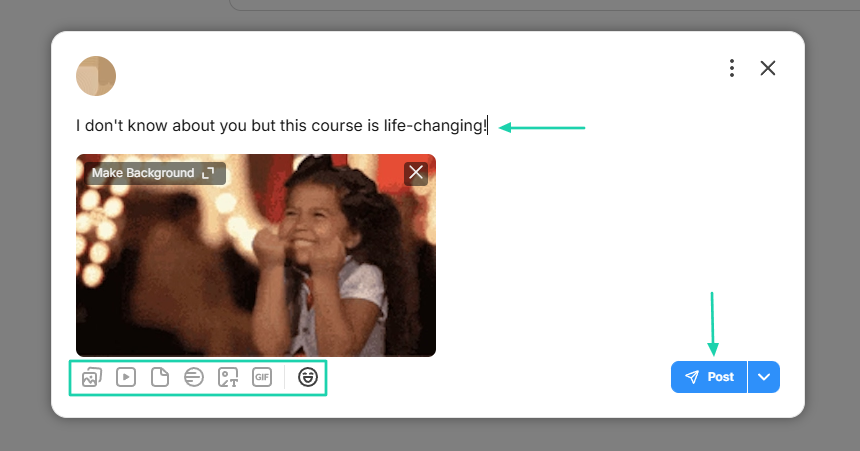The width and height of the screenshot is (860, 451).
Task: Click Make Background on the GIF
Action: click(x=155, y=173)
